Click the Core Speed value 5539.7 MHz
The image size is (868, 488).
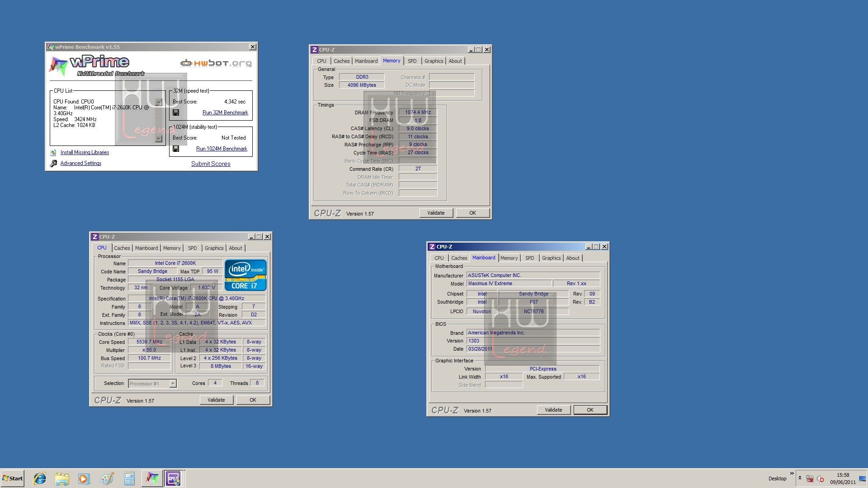coord(149,342)
